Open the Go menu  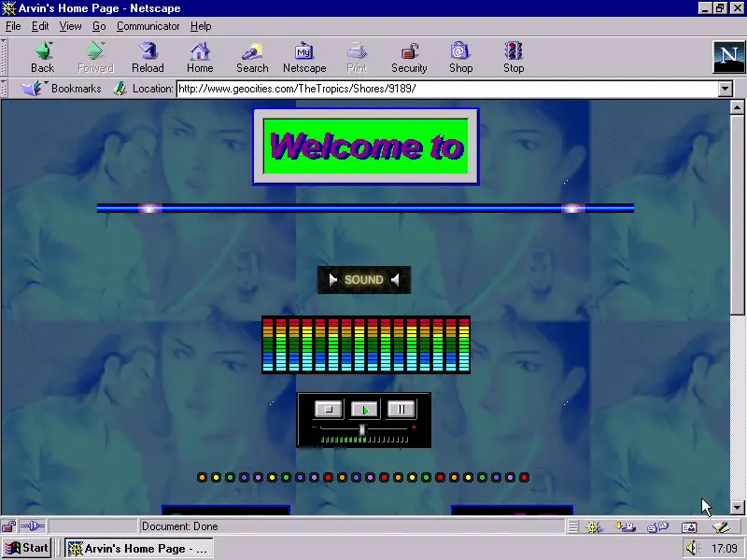coord(99,26)
